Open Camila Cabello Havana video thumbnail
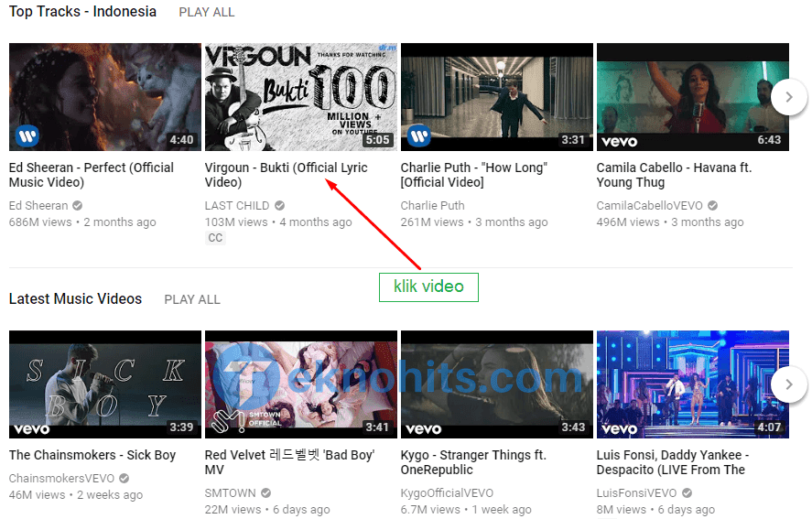Image resolution: width=812 pixels, height=519 pixels. click(x=692, y=97)
